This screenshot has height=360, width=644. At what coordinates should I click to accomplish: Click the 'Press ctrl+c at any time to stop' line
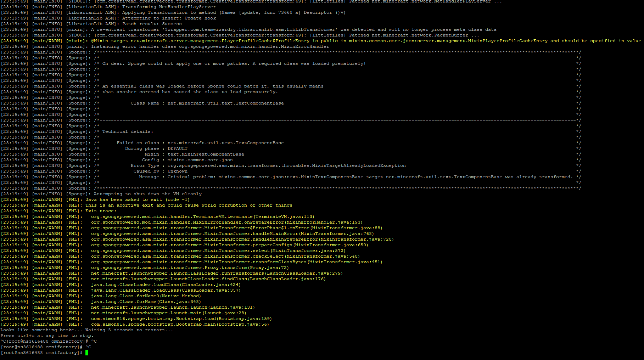47,336
